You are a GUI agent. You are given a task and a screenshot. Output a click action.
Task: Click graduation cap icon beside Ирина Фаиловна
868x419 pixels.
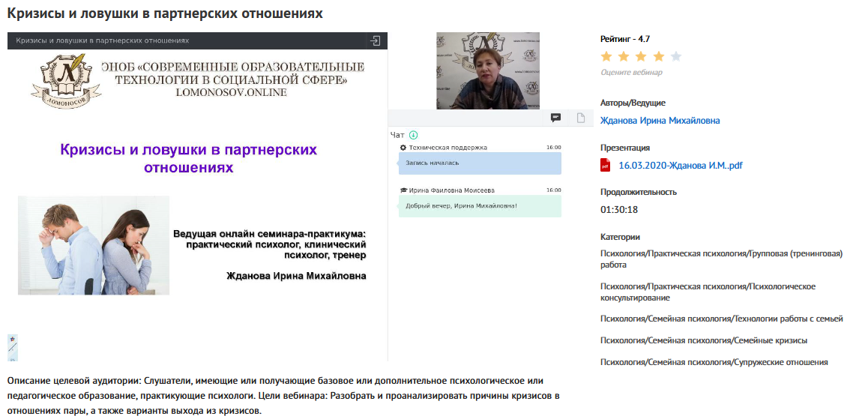tap(403, 190)
